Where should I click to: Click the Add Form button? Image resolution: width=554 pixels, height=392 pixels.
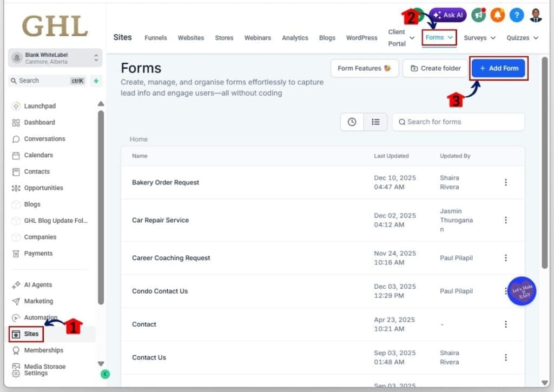point(498,68)
